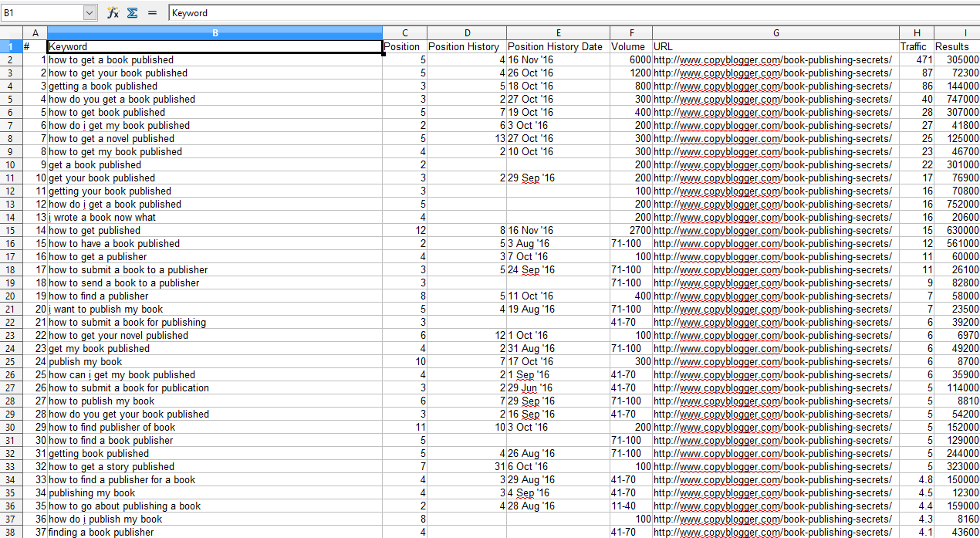Screen dimensions: 980x538
Task: Select the column G header
Action: [776, 32]
